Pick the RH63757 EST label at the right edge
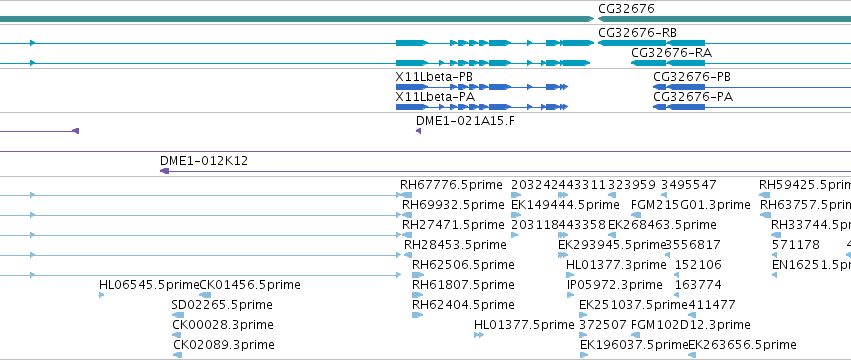Screen dimensions: 851x360 tap(805, 205)
